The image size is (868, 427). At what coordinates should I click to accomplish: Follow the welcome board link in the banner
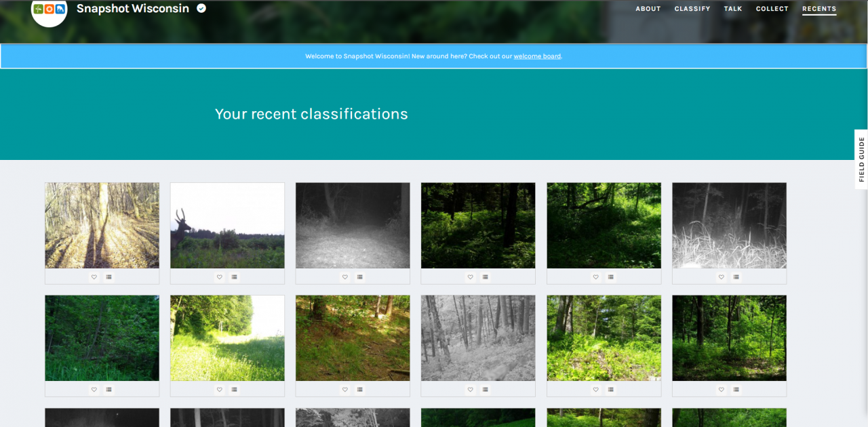pyautogui.click(x=537, y=56)
